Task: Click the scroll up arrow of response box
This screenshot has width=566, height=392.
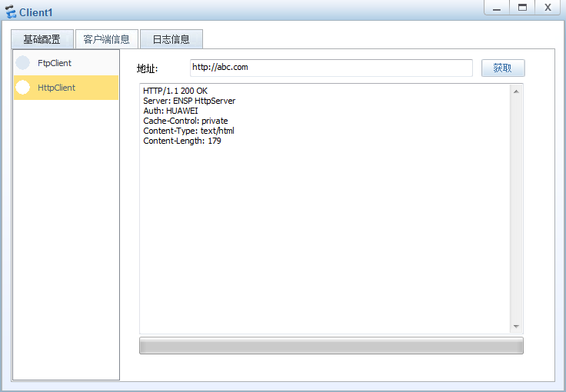Action: (516, 91)
